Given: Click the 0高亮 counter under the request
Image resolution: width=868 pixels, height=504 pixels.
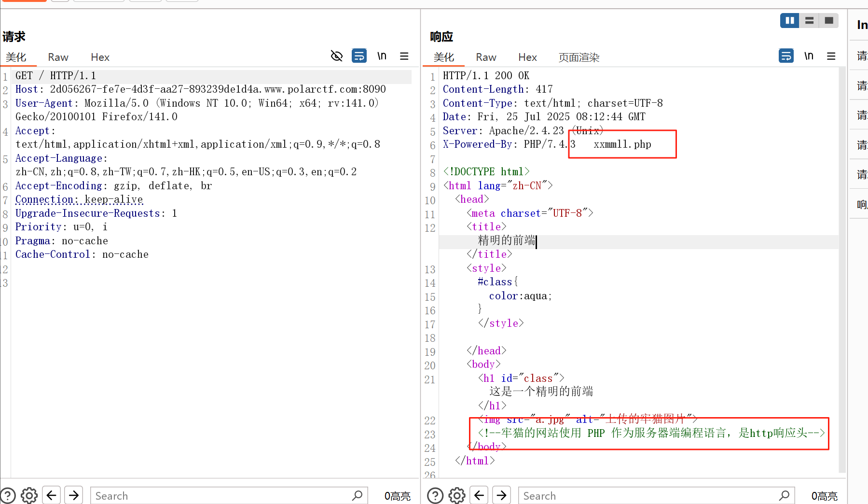Looking at the screenshot, I should tap(398, 496).
